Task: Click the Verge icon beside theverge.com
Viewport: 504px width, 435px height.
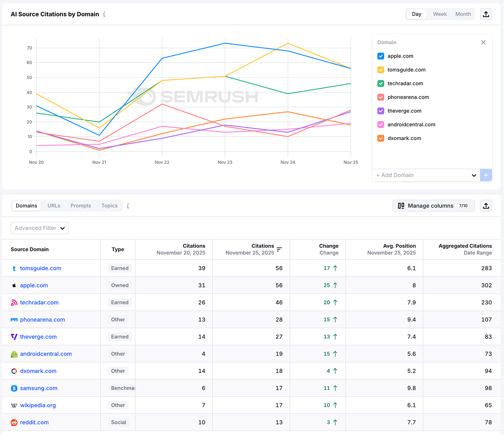Action: click(14, 337)
